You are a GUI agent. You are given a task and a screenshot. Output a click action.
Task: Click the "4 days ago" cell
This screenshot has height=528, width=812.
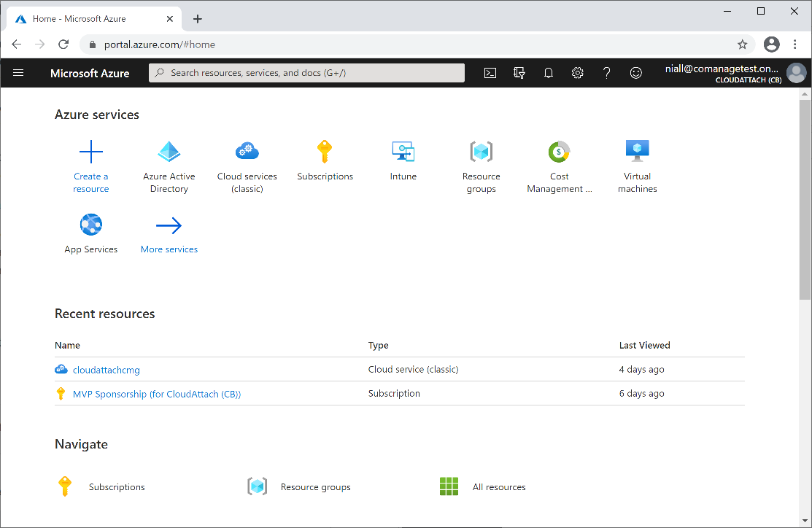click(641, 370)
